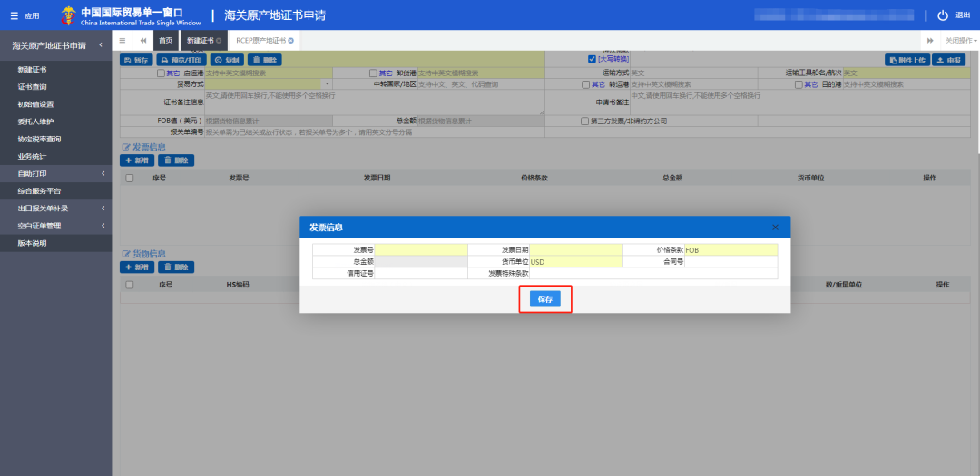Close the RCEP原产地证书 tab icon
The width and height of the screenshot is (980, 476).
point(291,41)
